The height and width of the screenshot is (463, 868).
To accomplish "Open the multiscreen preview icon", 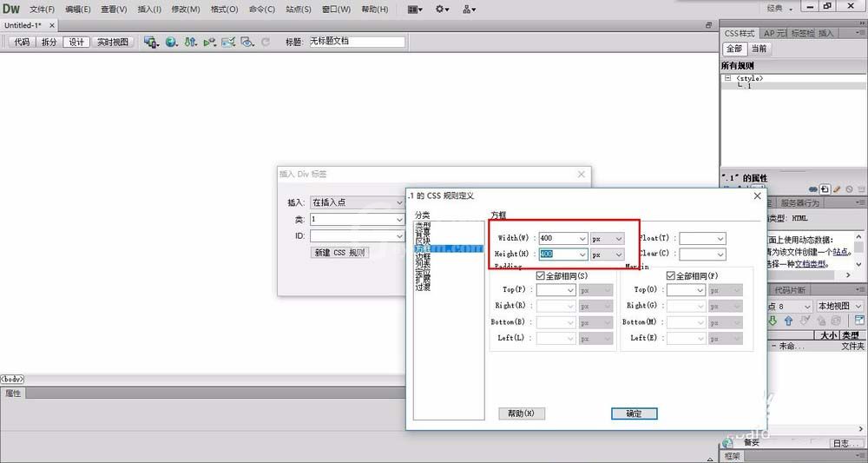I will coord(150,42).
